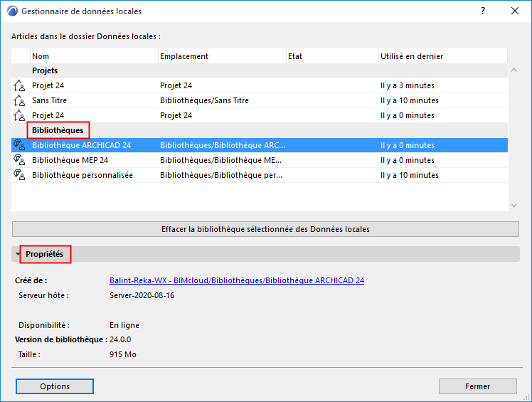
Task: Click Il y a 3 minutes
Action: 407,85
